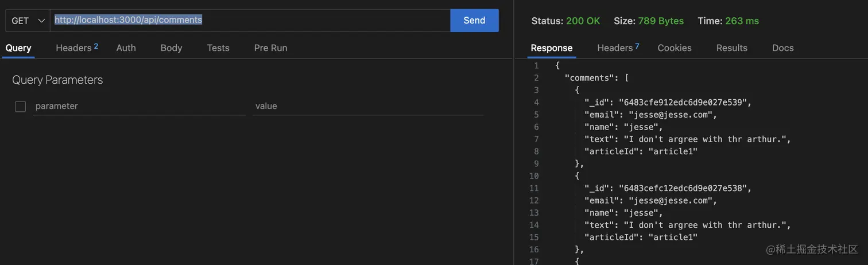Go to the Auth tab
Screen dimensions: 868x265
point(126,48)
